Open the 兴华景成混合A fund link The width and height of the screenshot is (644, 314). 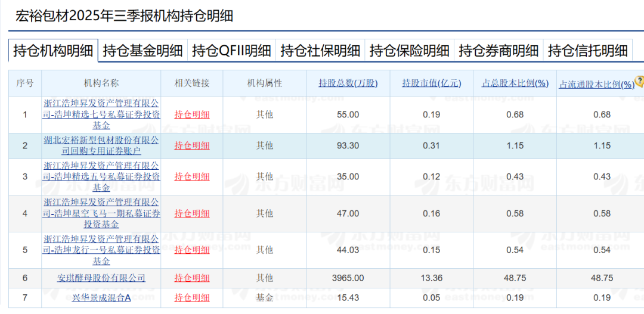[101, 297]
